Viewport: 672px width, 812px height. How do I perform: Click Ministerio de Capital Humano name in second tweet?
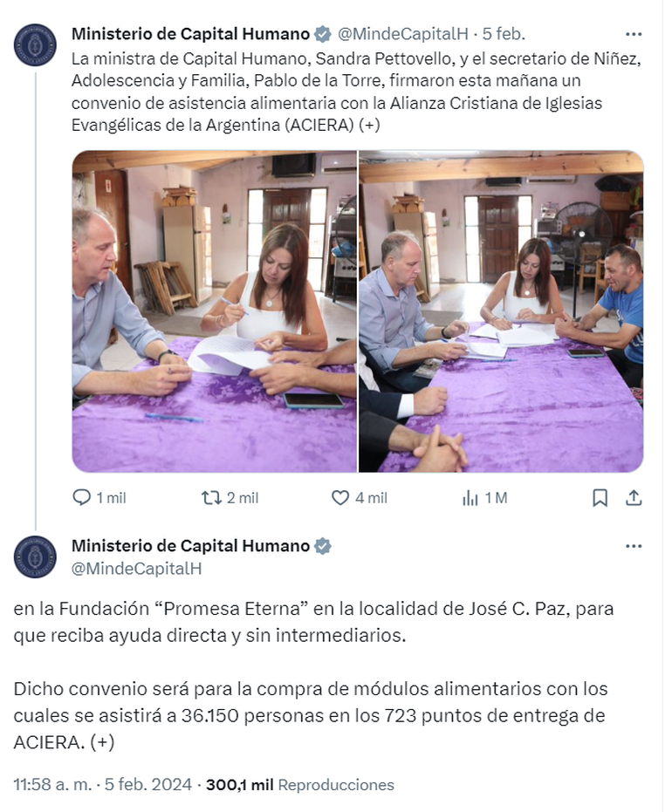click(x=190, y=546)
